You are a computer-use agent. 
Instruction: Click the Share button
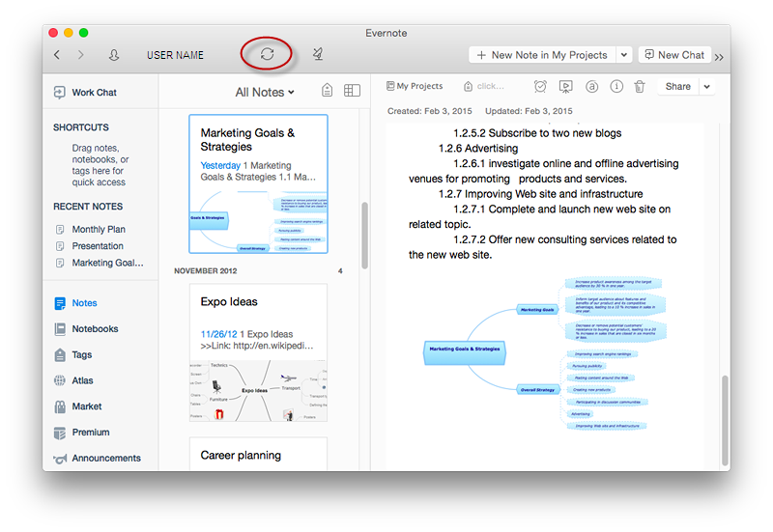click(x=678, y=86)
